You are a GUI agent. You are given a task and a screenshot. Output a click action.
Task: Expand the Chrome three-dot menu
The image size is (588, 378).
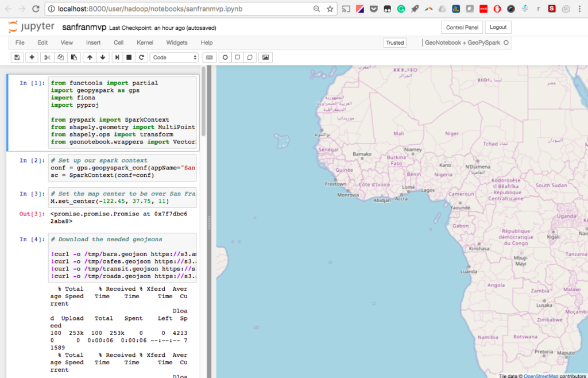click(x=580, y=9)
